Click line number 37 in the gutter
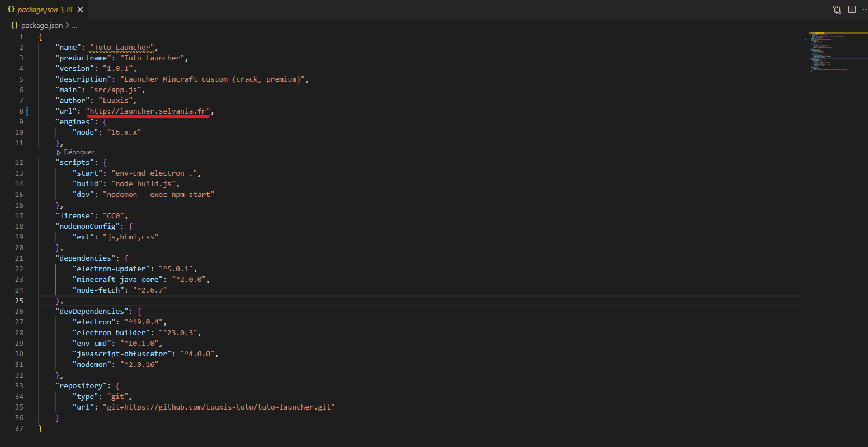 20,429
